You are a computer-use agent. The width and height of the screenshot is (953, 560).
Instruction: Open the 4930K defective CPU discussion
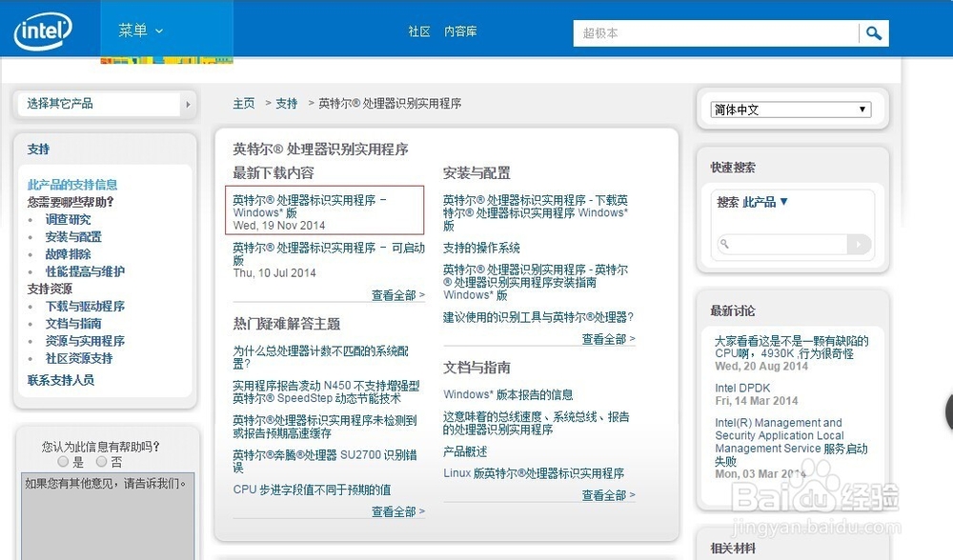(791, 347)
